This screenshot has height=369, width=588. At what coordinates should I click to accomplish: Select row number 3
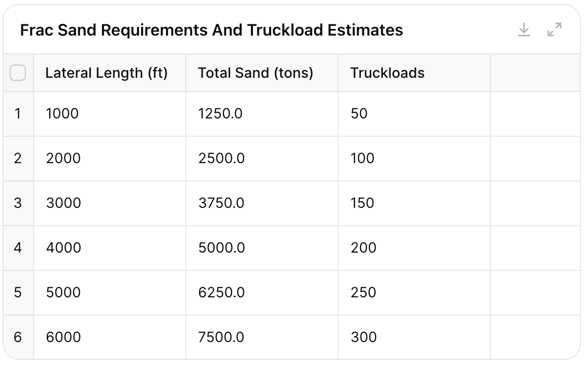[x=18, y=203]
